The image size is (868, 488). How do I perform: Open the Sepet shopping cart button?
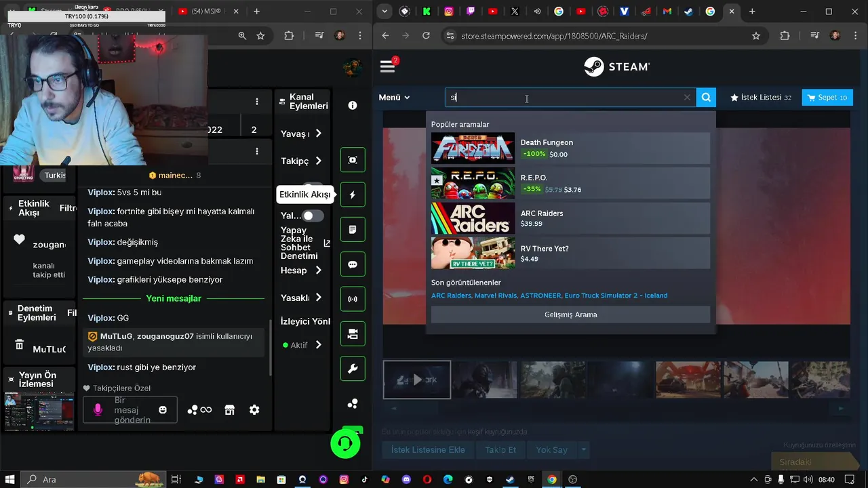827,98
